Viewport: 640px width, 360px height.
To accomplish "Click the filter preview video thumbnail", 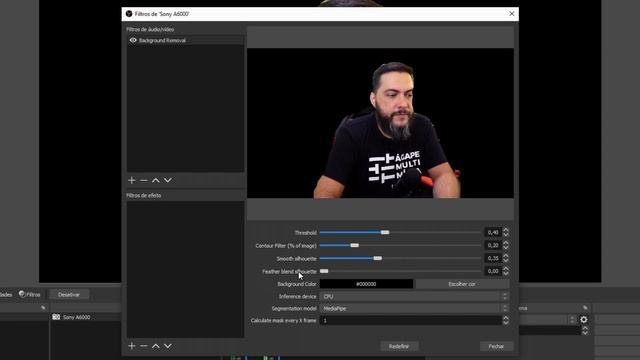I will (x=380, y=123).
